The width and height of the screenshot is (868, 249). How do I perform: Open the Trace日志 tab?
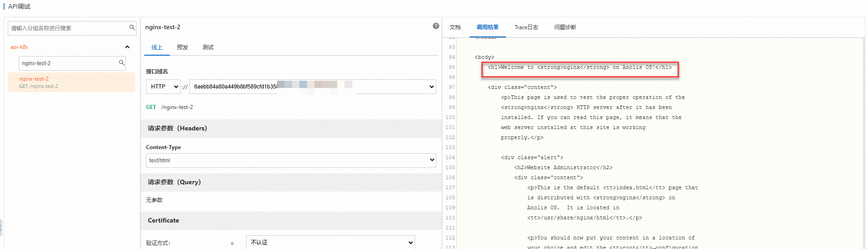pyautogui.click(x=526, y=27)
